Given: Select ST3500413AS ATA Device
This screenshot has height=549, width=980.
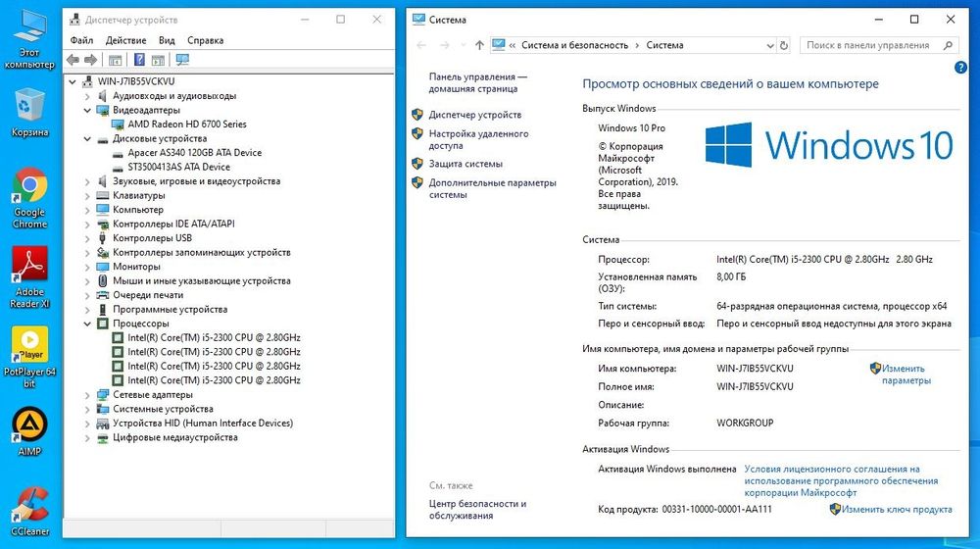Looking at the screenshot, I should [178, 167].
